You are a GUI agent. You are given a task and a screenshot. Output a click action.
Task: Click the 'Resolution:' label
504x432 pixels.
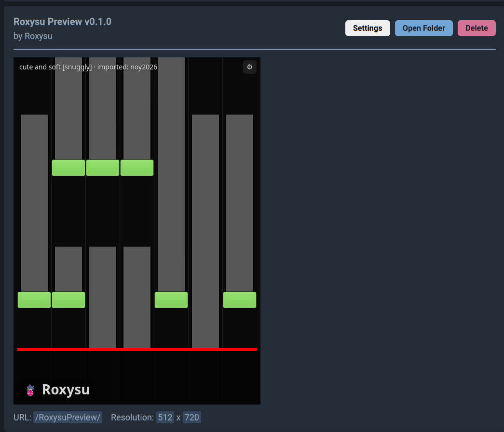pyautogui.click(x=133, y=417)
